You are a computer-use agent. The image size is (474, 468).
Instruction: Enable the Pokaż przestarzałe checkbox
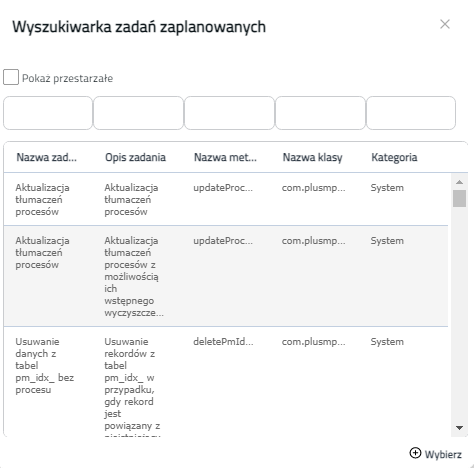(x=11, y=77)
